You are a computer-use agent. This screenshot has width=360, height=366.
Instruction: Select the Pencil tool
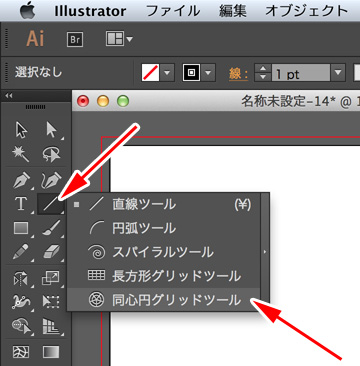tap(21, 252)
